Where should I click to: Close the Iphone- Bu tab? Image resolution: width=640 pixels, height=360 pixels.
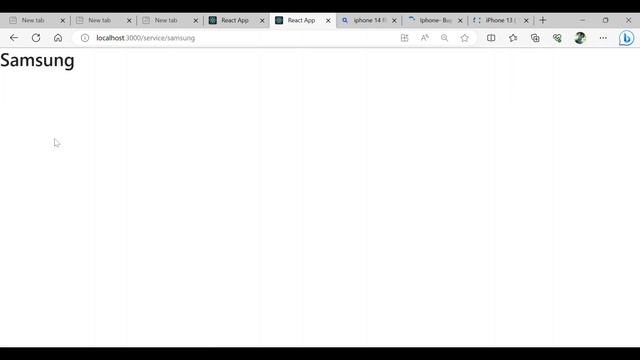coord(460,20)
